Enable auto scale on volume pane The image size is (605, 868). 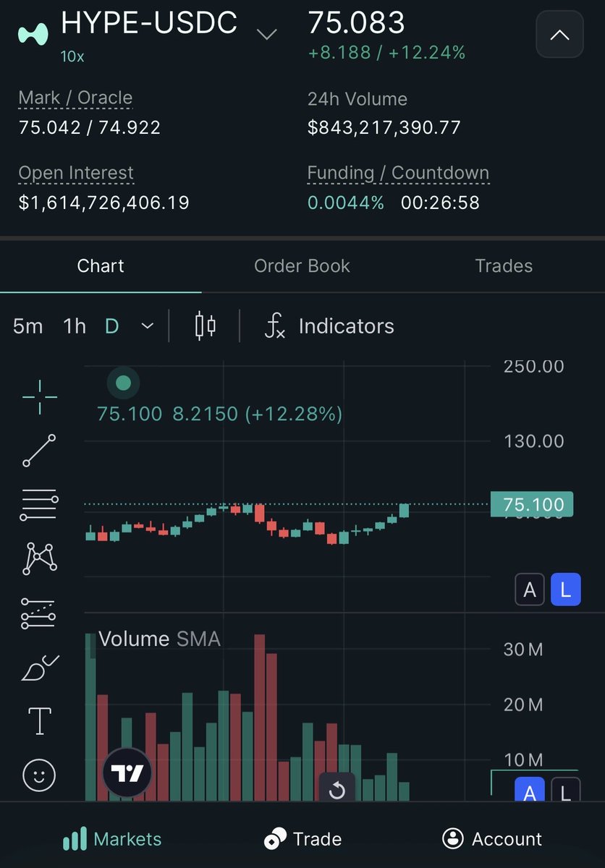[x=530, y=791]
